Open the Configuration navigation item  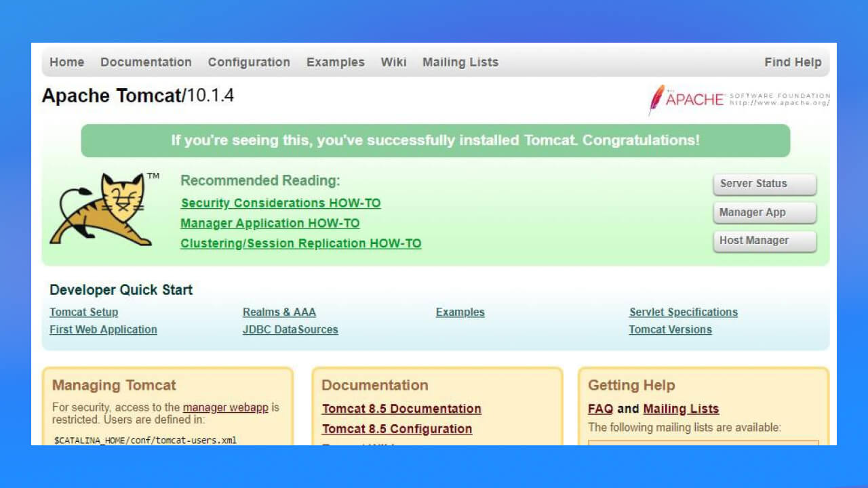249,62
